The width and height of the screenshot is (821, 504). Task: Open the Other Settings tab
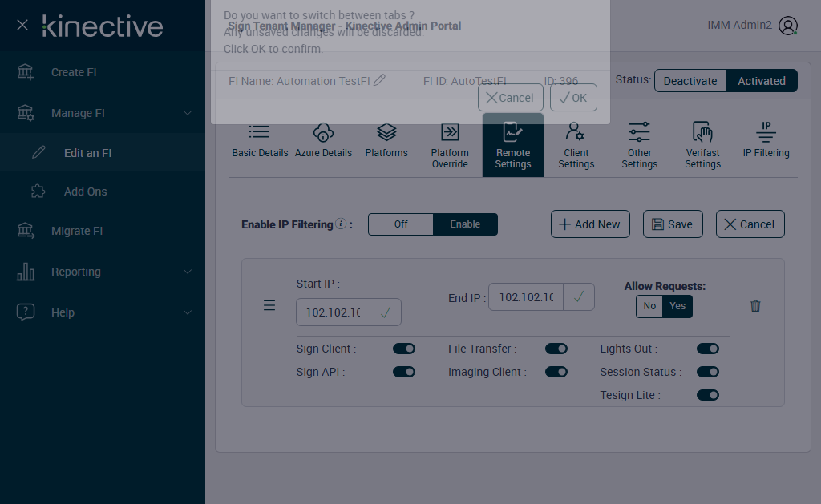pos(639,145)
